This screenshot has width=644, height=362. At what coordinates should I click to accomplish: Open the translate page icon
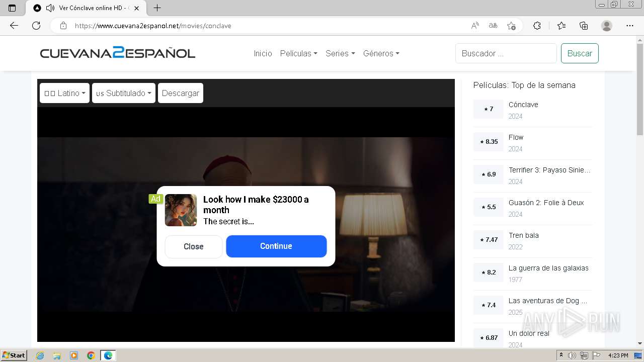click(x=493, y=26)
